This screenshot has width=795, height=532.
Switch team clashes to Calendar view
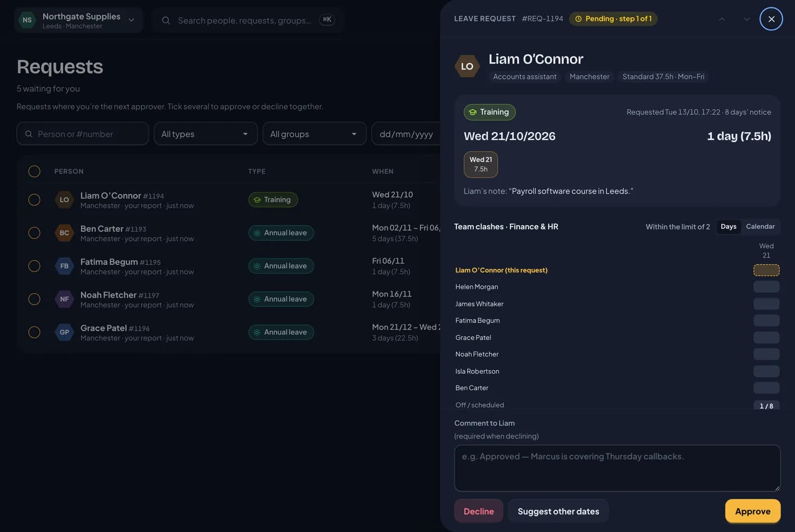click(760, 227)
